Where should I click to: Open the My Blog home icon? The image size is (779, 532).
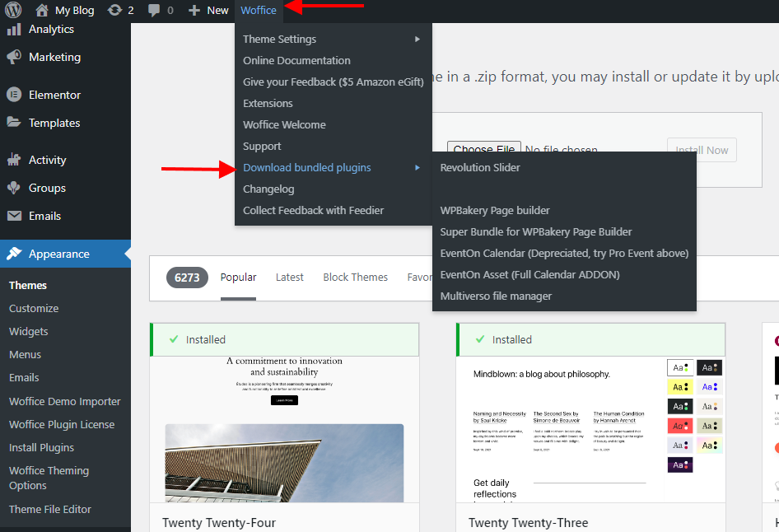point(42,11)
